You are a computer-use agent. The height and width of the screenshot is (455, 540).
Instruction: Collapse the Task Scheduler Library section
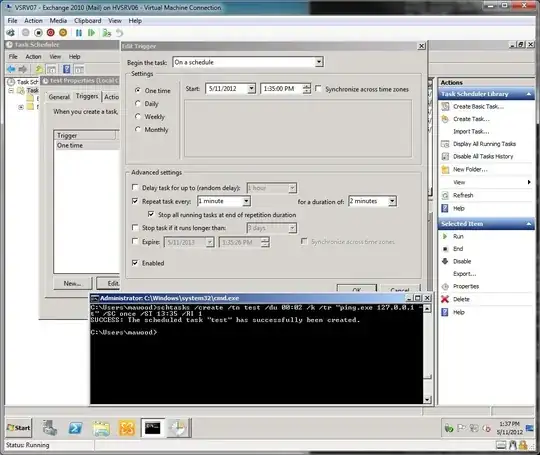coord(528,94)
